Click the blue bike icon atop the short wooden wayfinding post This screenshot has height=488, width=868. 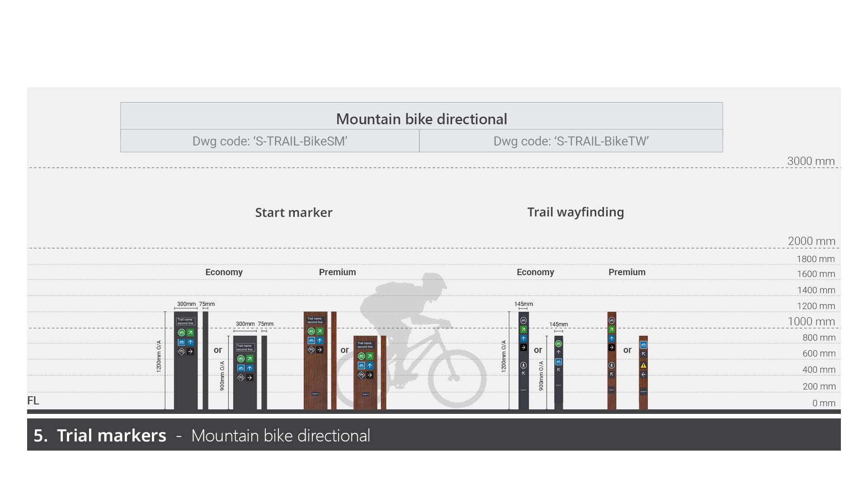click(x=643, y=345)
